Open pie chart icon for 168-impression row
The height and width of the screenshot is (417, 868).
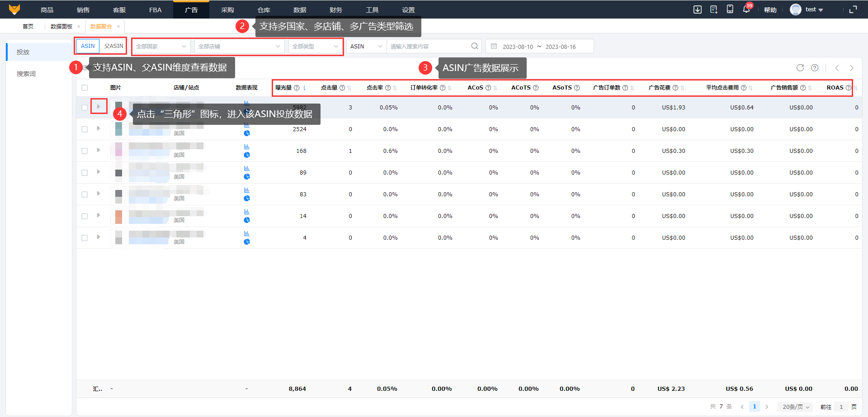click(247, 155)
